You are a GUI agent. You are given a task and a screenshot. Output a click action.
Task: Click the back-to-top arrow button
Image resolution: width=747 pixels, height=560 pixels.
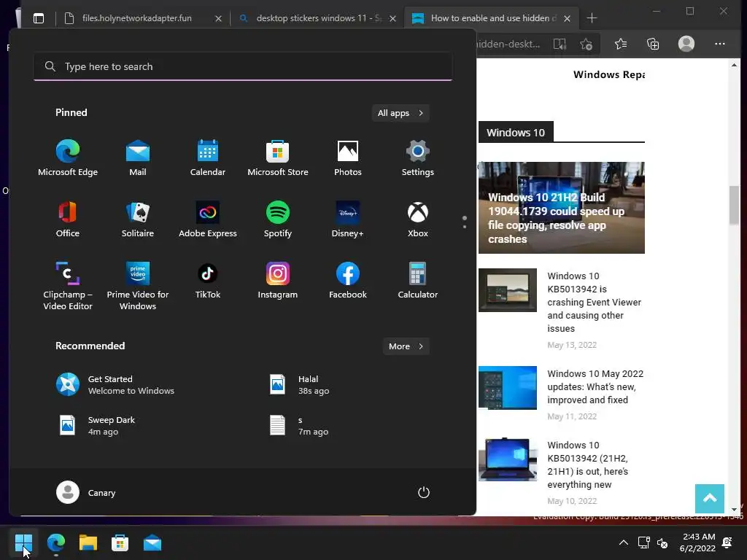pyautogui.click(x=709, y=499)
